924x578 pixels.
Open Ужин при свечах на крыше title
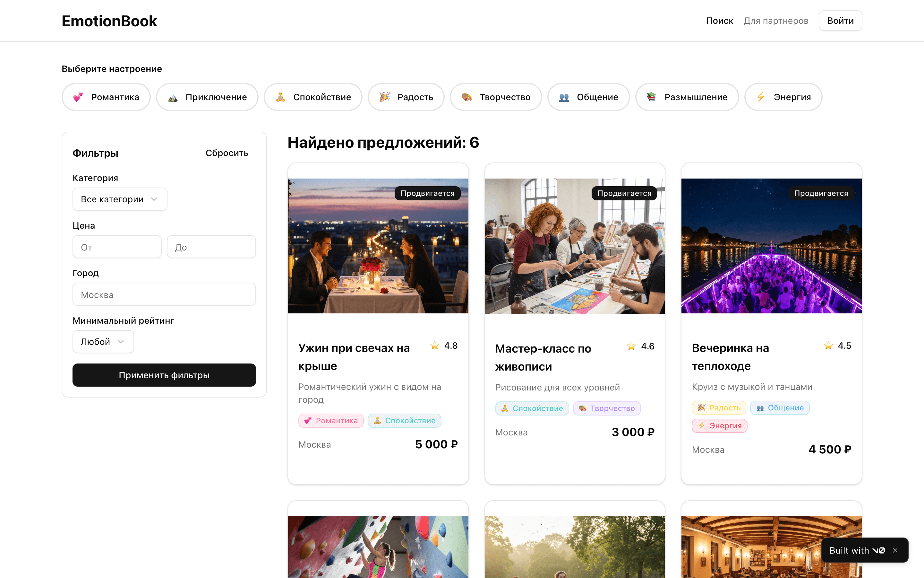tap(354, 357)
